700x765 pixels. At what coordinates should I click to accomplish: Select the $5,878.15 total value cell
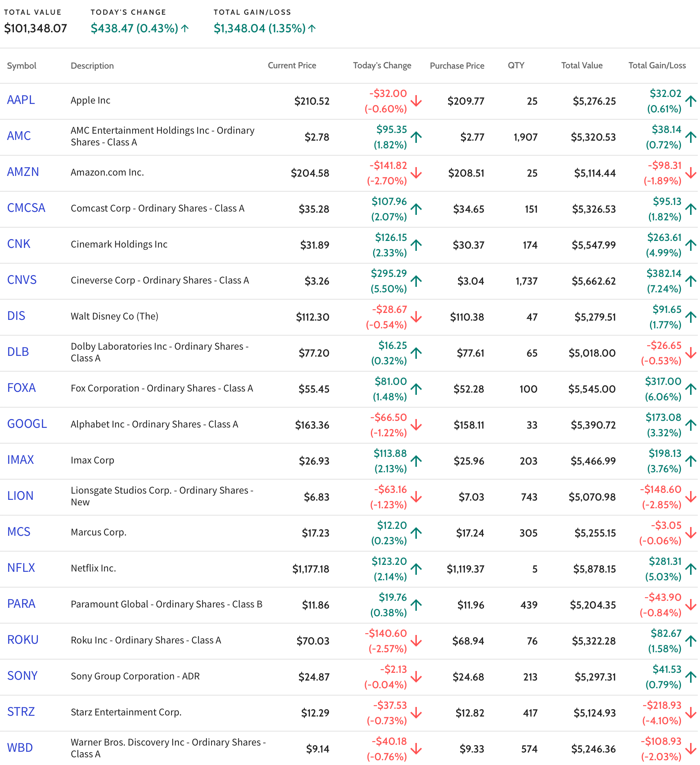[x=595, y=569]
